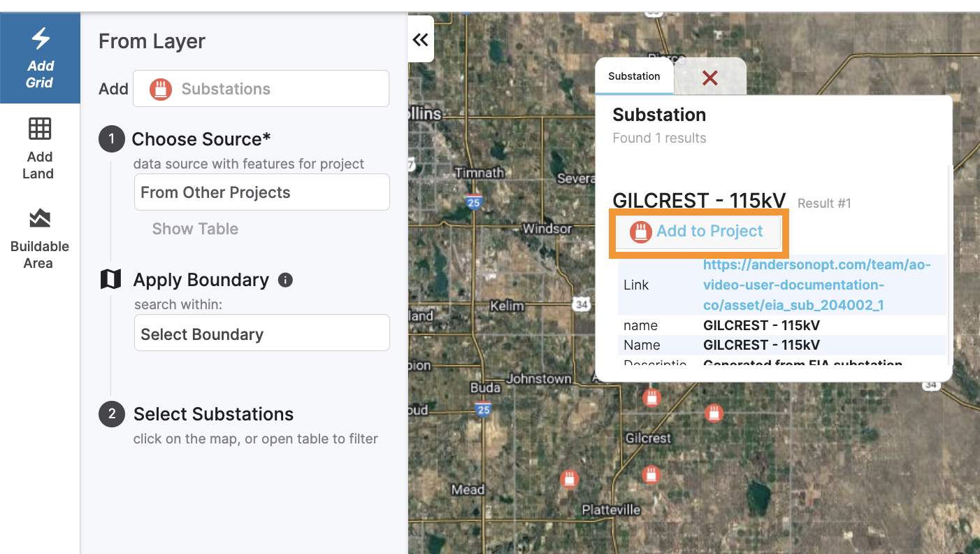Click Show Table under Choose Source
980x554 pixels.
click(x=195, y=229)
